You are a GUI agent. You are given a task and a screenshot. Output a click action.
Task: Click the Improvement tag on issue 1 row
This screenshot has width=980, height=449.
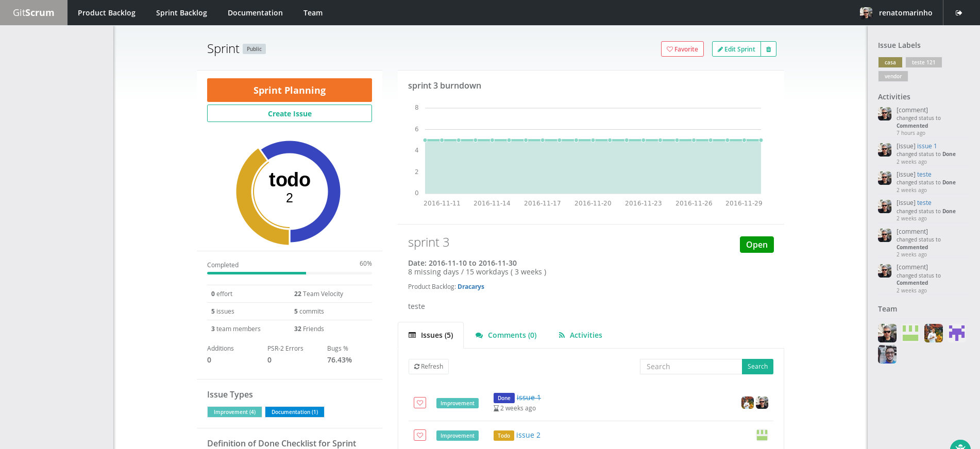pos(458,403)
